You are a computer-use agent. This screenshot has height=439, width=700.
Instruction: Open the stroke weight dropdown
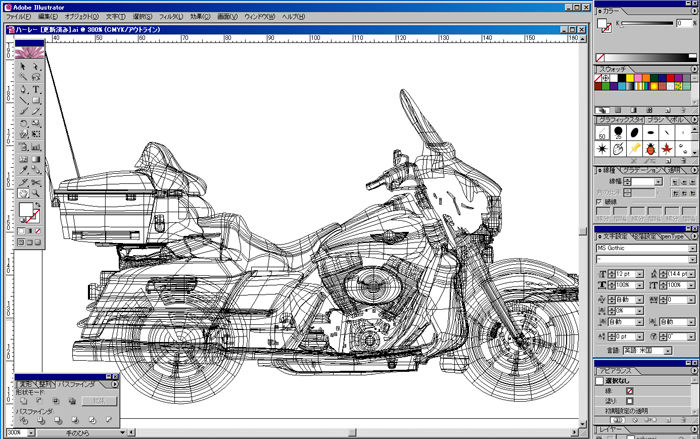658,182
